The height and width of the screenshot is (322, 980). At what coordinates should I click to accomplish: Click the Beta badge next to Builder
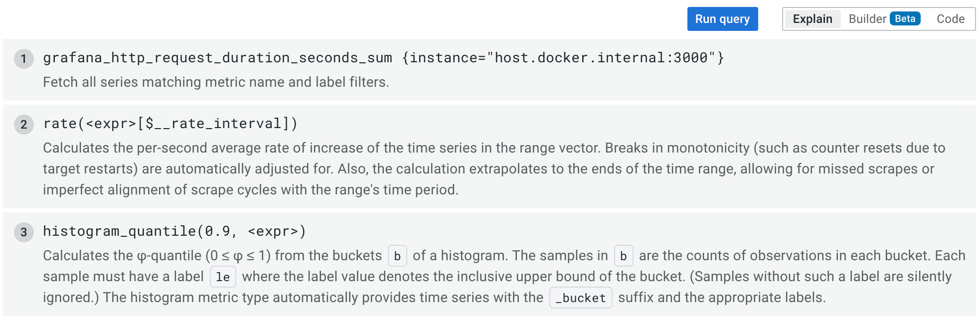coord(905,19)
